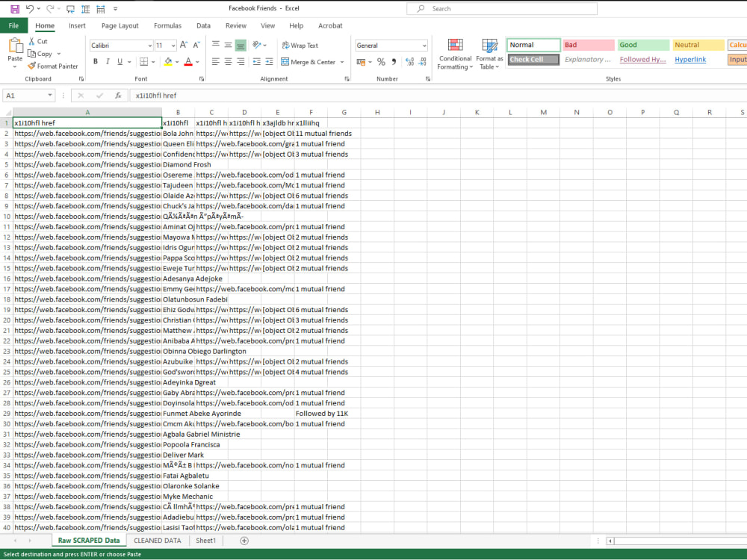Click Merge & Center
The height and width of the screenshot is (560, 747).
[x=308, y=62]
